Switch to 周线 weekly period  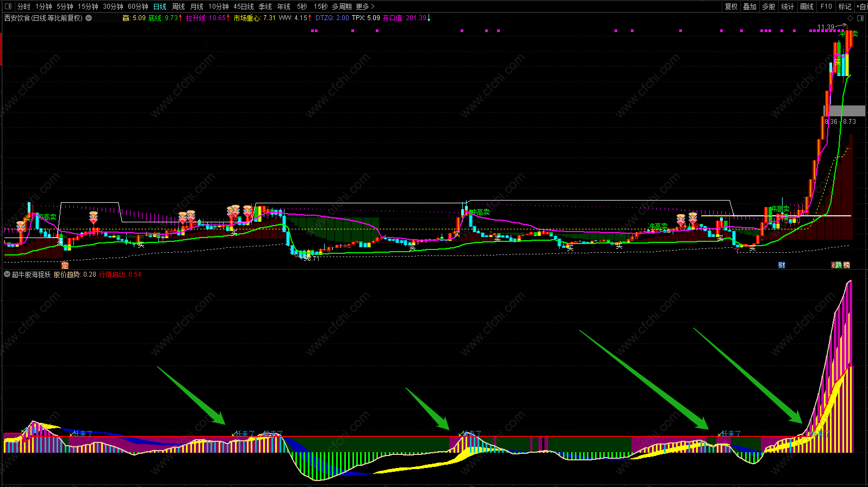(x=178, y=7)
